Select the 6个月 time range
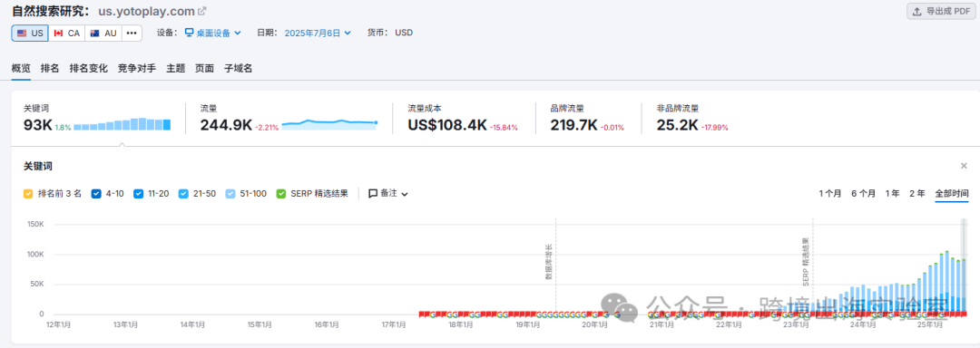Image resolution: width=980 pixels, height=348 pixels. [x=863, y=194]
